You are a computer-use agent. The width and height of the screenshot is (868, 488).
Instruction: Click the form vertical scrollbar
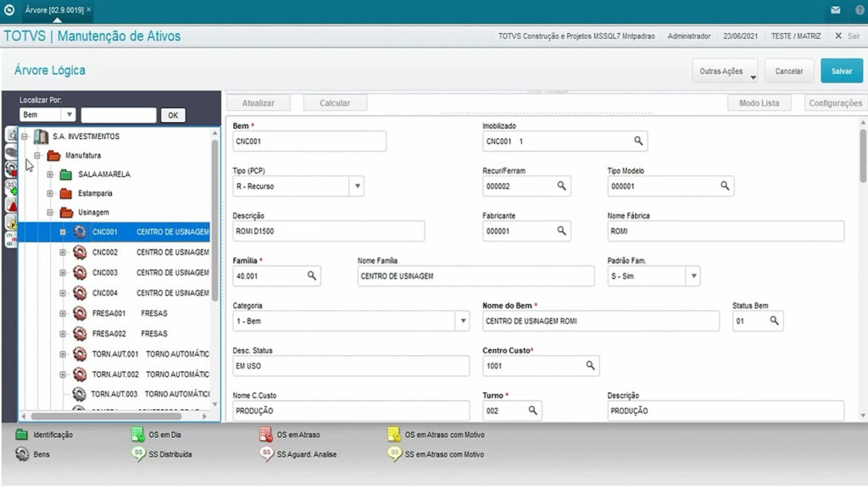click(862, 156)
